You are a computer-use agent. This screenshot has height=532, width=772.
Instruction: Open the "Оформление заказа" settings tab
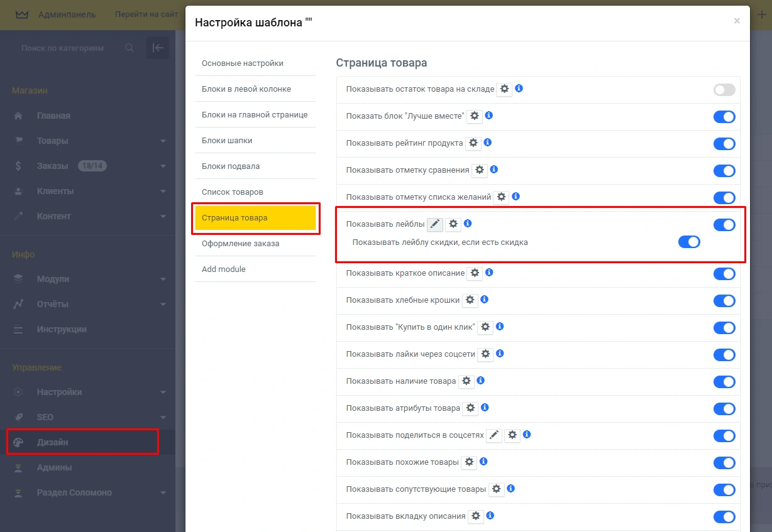pos(241,244)
